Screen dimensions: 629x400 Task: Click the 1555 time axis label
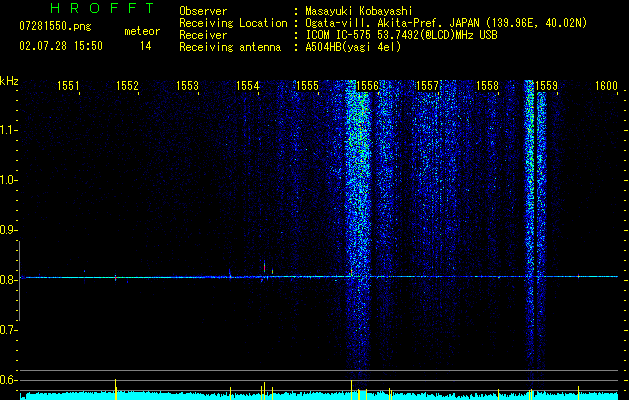coord(307,85)
